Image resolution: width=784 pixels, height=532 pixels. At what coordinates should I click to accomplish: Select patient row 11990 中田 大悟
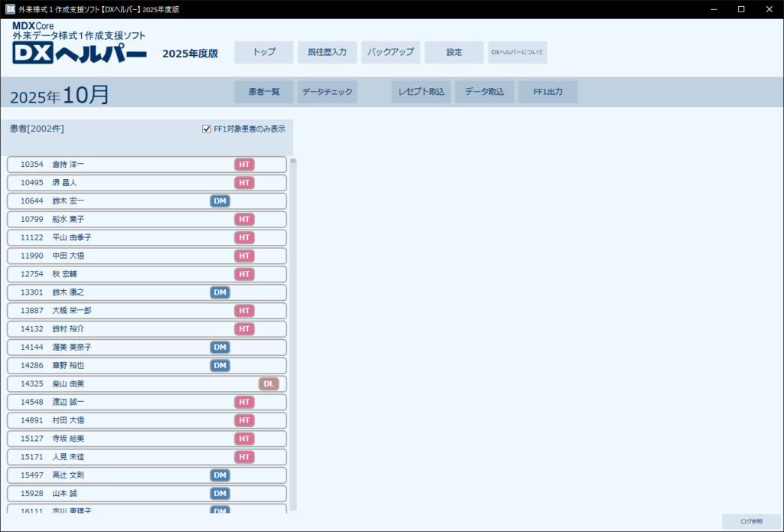pyautogui.click(x=147, y=256)
